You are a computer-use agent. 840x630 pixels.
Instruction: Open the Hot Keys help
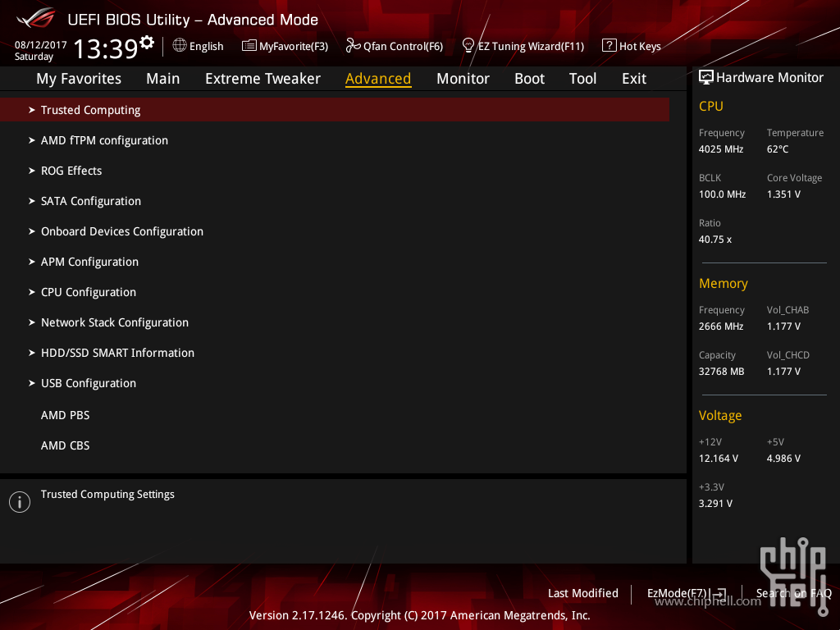click(632, 46)
